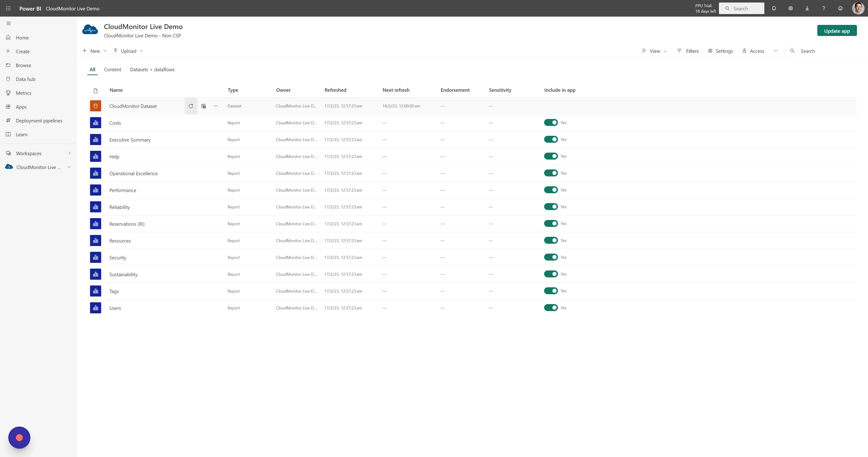Image resolution: width=868 pixels, height=457 pixels.
Task: Click the CloudMonitor Dataset orange icon
Action: pos(95,106)
